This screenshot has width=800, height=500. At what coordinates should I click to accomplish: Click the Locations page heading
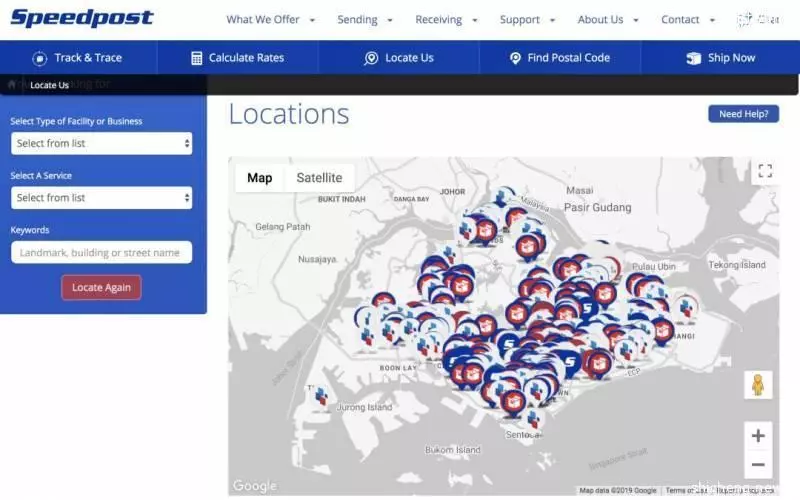click(x=289, y=114)
